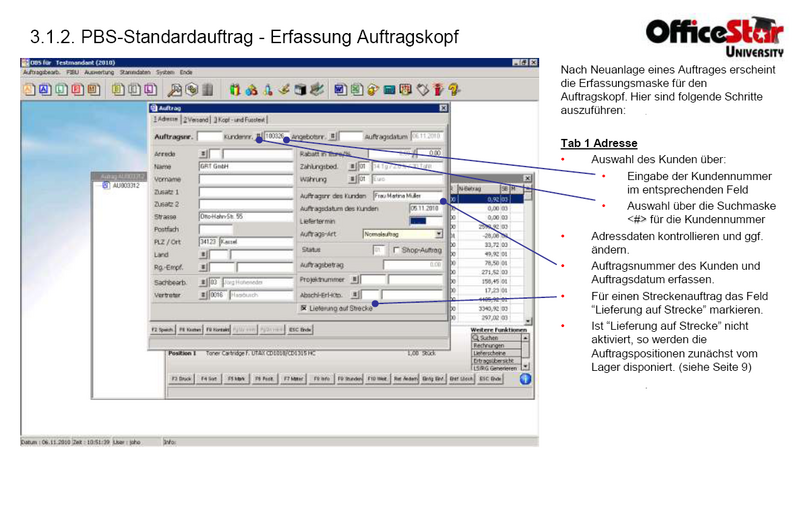
Task: Open the Stammdaten menu
Action: 135,72
